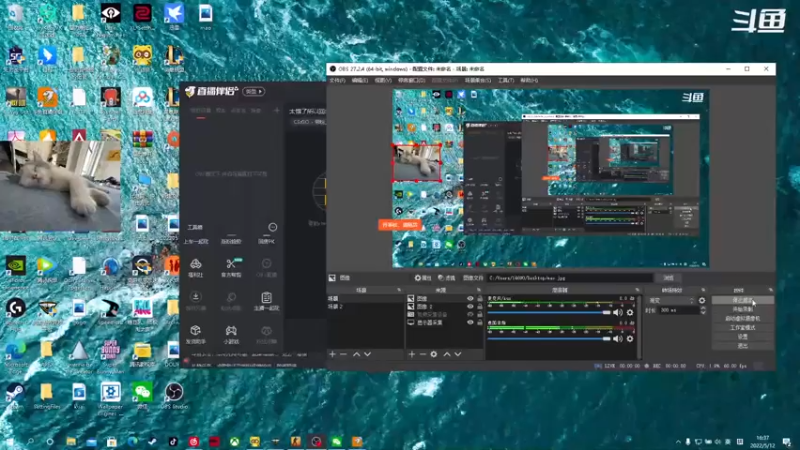Move scene down in Scenes panel
800x450 pixels.
click(x=367, y=354)
